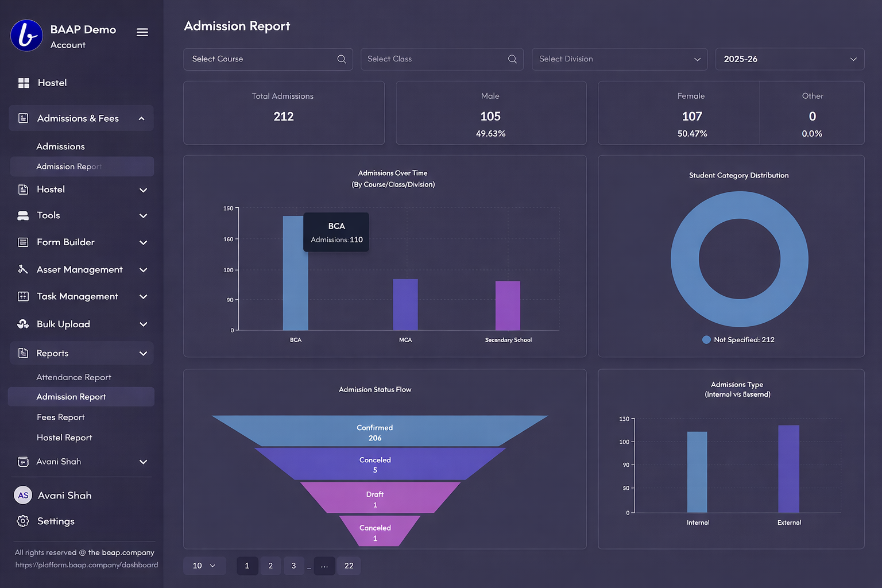Click the BAAP logo icon
The image size is (882, 588).
click(26, 36)
